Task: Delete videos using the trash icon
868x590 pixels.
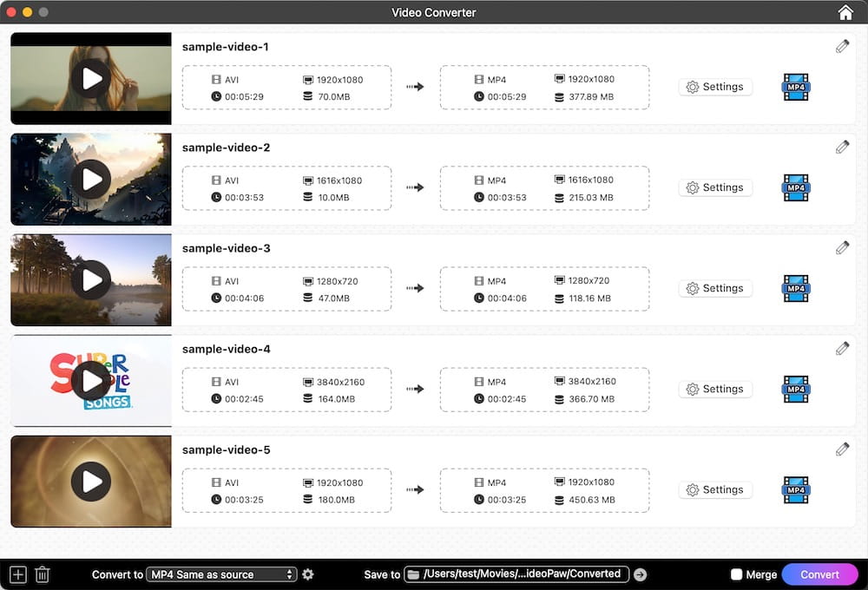Action: 43,574
